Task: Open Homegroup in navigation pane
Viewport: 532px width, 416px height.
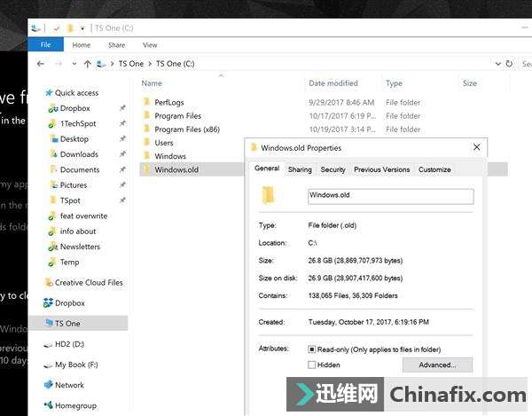Action: (75, 406)
